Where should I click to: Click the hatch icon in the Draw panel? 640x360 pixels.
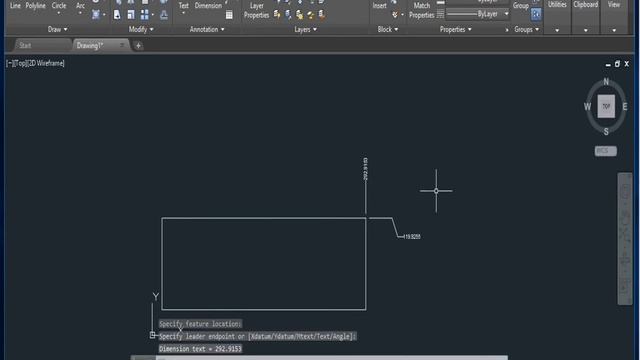tap(96, 15)
